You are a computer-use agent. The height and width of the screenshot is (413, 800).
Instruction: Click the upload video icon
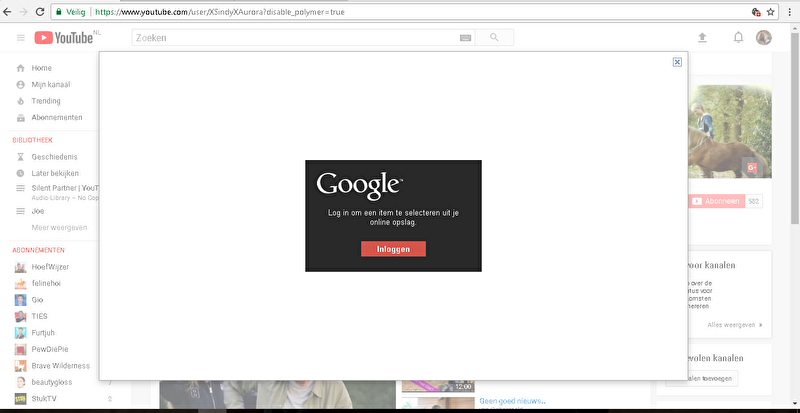click(x=702, y=38)
